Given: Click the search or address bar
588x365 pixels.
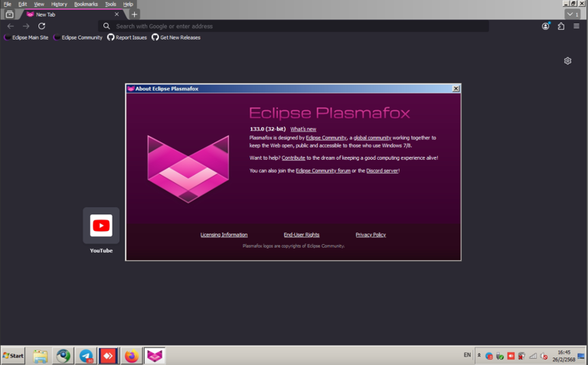Looking at the screenshot, I should click(294, 26).
